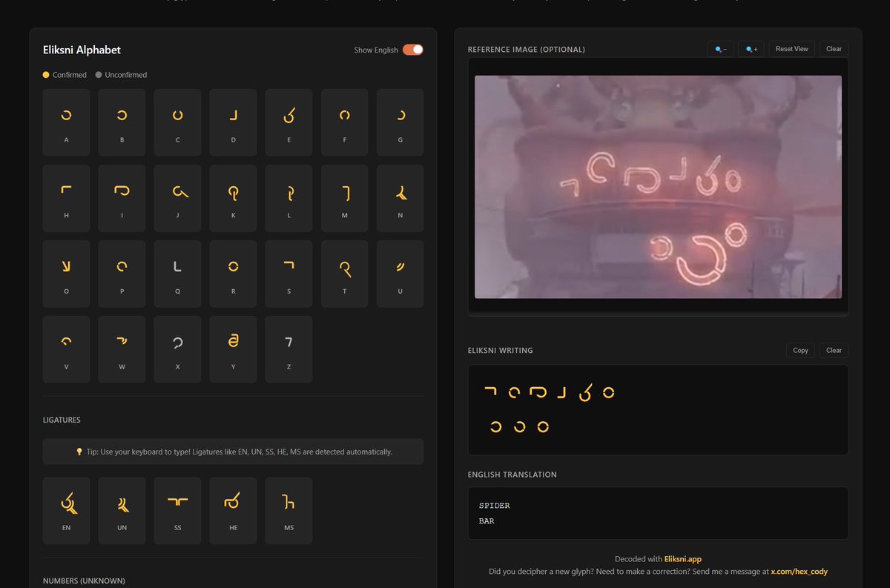Select the Eliksni glyph for W
The image size is (890, 588).
click(x=122, y=349)
